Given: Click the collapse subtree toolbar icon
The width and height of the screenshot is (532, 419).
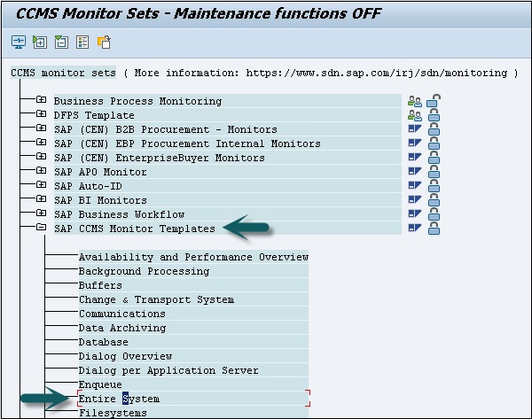Looking at the screenshot, I should point(60,42).
